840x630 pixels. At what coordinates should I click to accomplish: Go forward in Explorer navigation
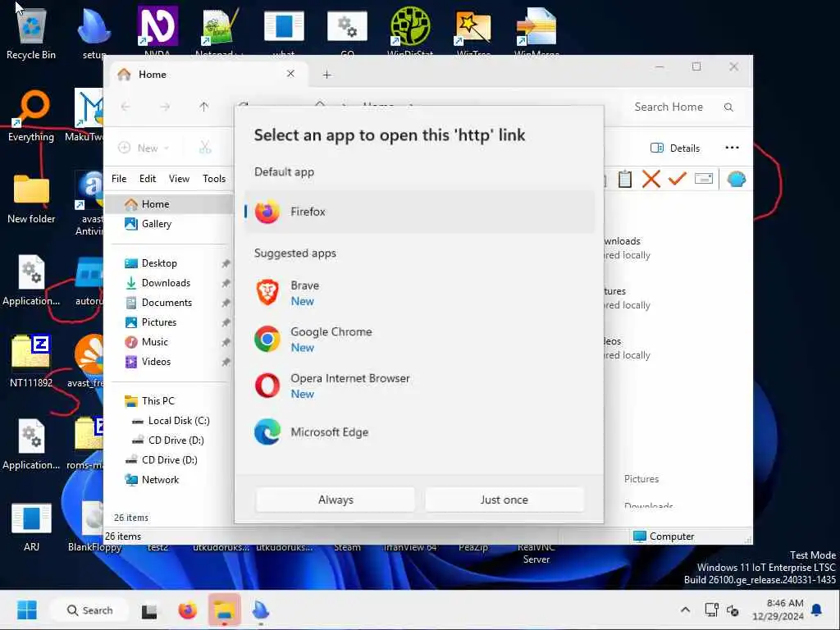(165, 107)
